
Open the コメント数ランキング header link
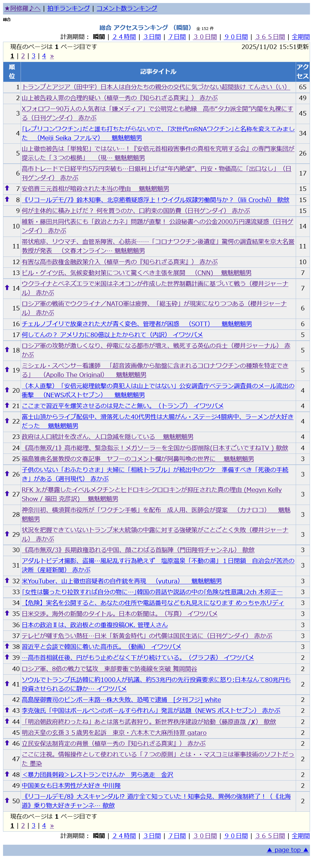point(127,8)
